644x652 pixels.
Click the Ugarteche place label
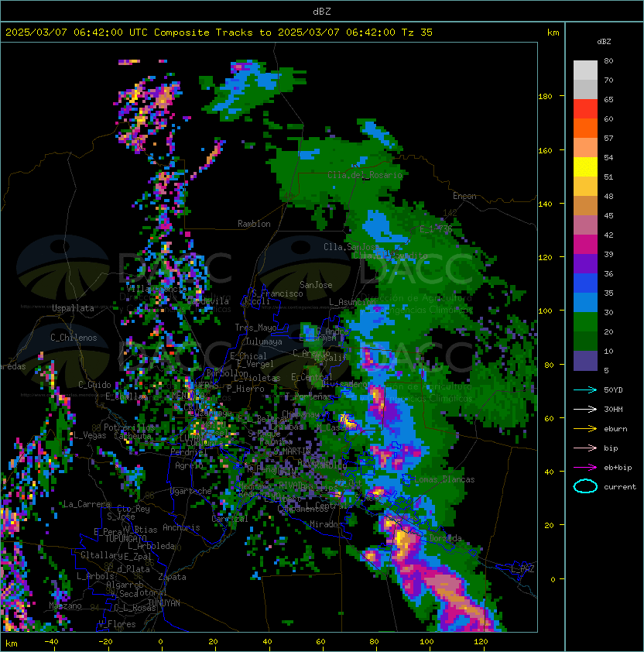(x=191, y=491)
